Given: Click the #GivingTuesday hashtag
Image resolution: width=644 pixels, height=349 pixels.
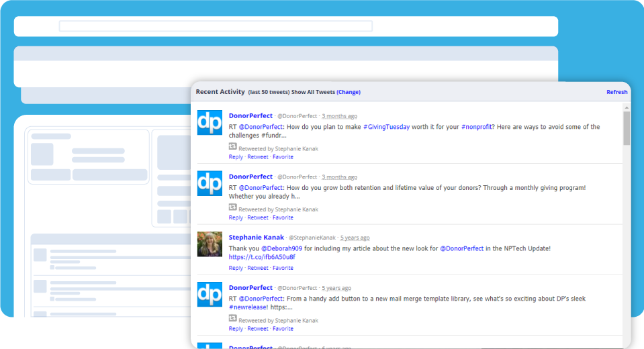Looking at the screenshot, I should [387, 127].
